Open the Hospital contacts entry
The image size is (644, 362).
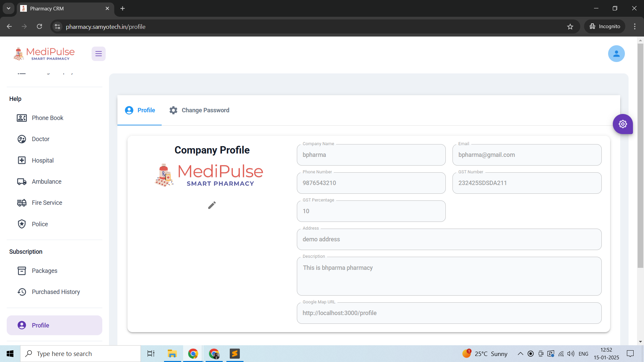point(43,160)
